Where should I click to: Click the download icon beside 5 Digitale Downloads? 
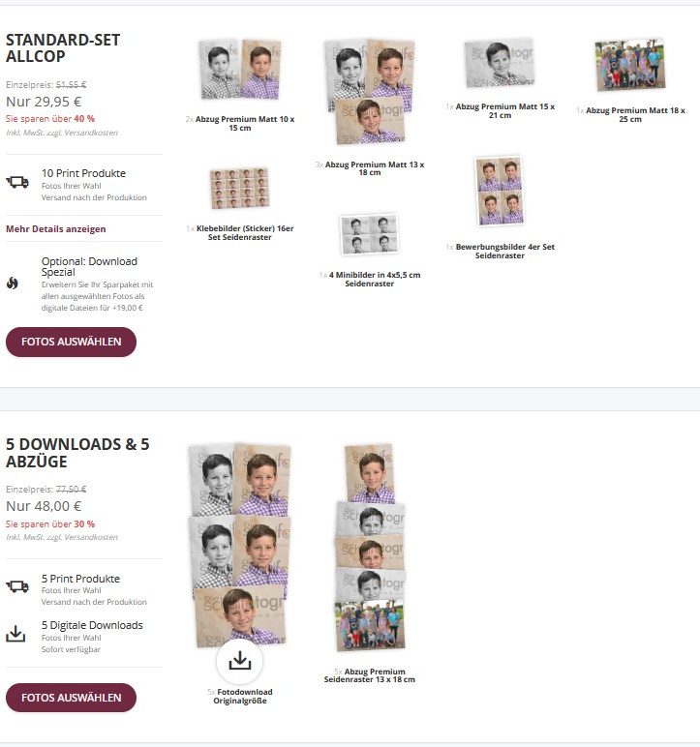[15, 634]
